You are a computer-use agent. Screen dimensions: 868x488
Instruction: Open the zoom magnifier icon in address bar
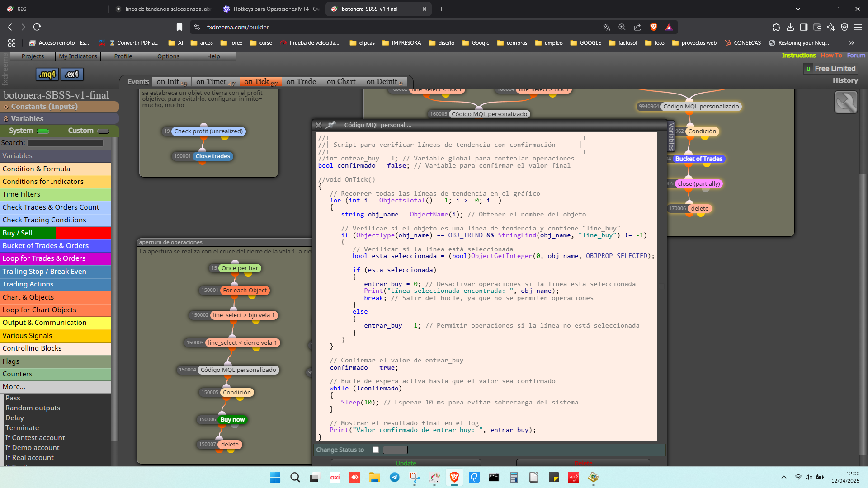click(x=622, y=27)
